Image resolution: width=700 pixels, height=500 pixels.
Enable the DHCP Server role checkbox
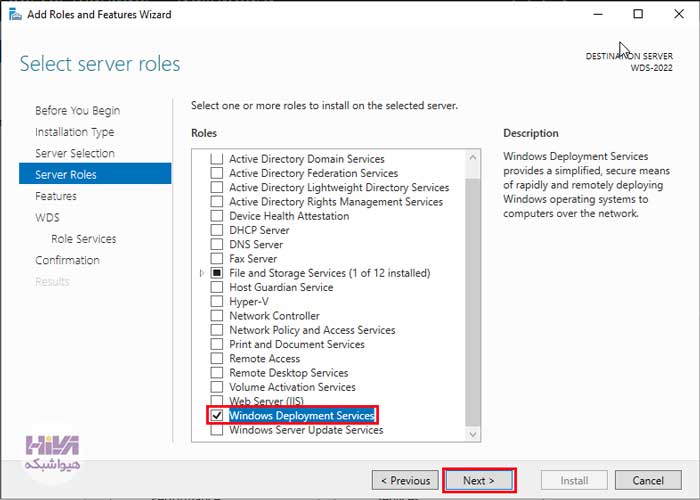click(217, 230)
